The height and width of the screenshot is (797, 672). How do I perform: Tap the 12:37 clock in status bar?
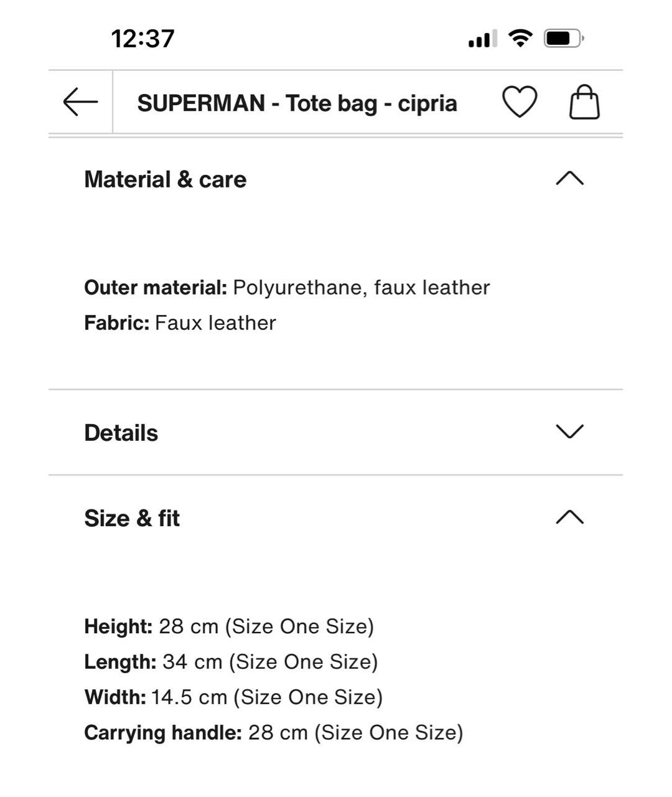[142, 39]
